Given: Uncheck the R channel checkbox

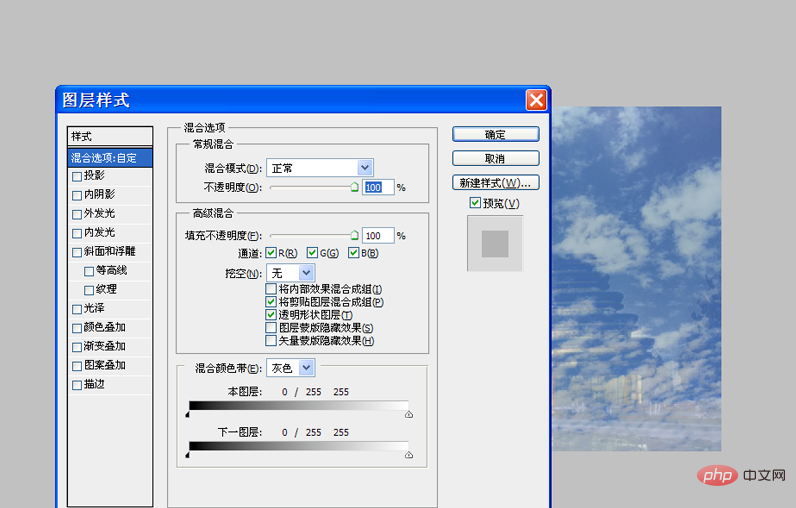Looking at the screenshot, I should pos(271,253).
